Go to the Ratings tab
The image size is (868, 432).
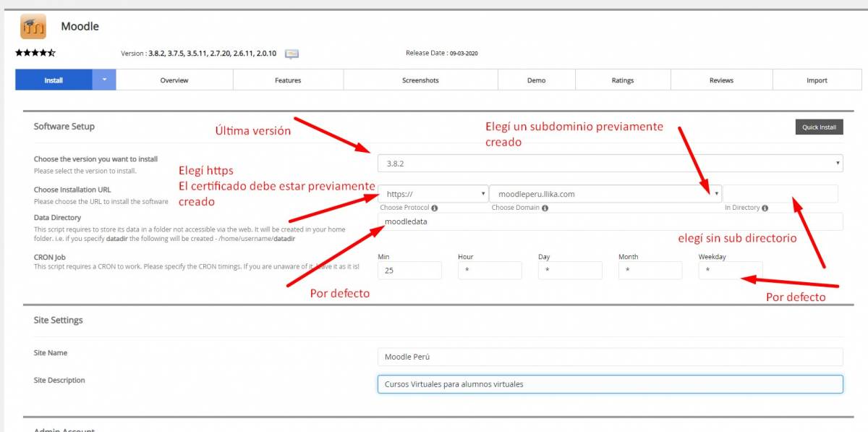point(623,80)
